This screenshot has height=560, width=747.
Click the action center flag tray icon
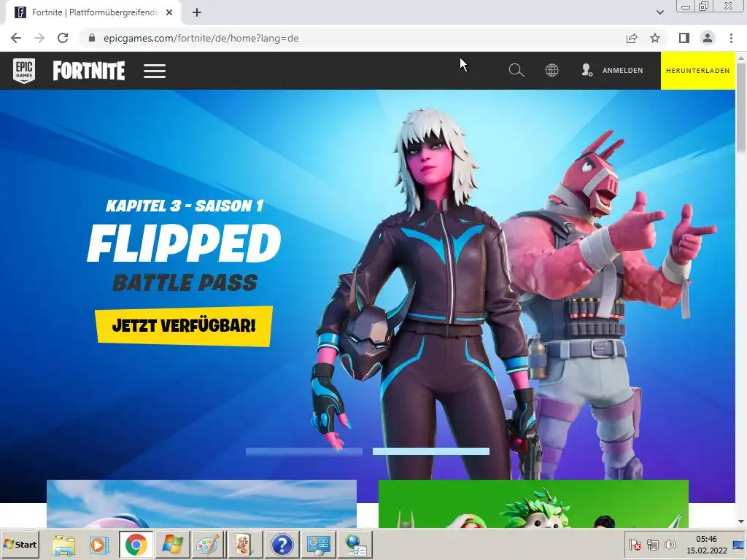coord(635,545)
